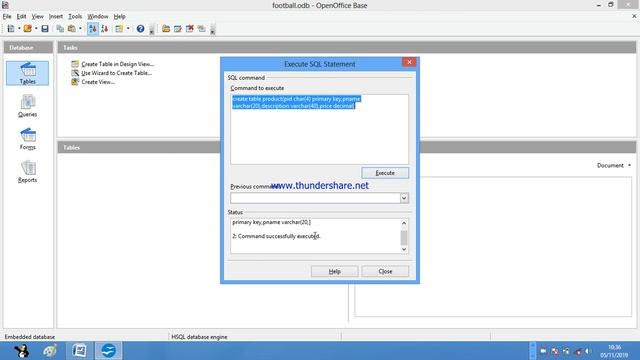Click the Create Table in Design View link
Viewport: 640px width, 360px height.
point(118,64)
